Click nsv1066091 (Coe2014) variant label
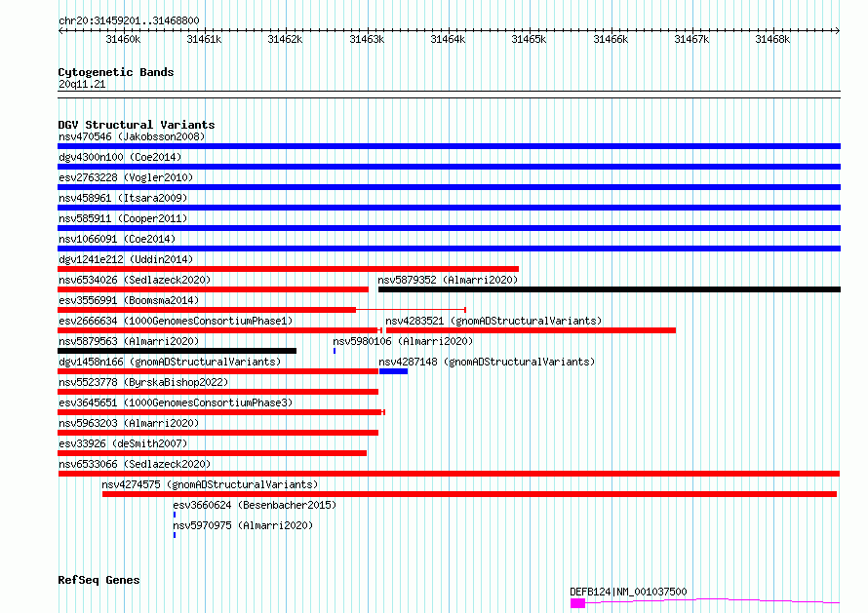This screenshot has width=868, height=613. [117, 239]
